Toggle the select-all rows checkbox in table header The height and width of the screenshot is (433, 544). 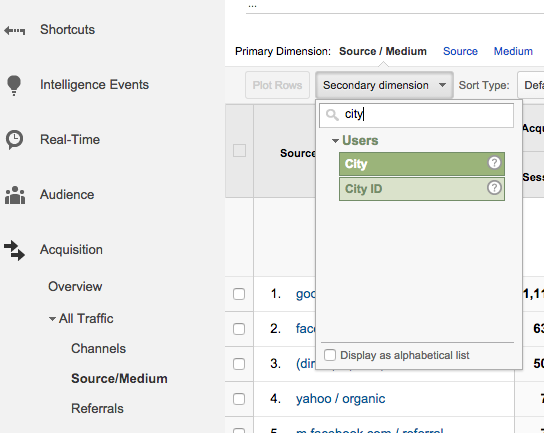239,151
